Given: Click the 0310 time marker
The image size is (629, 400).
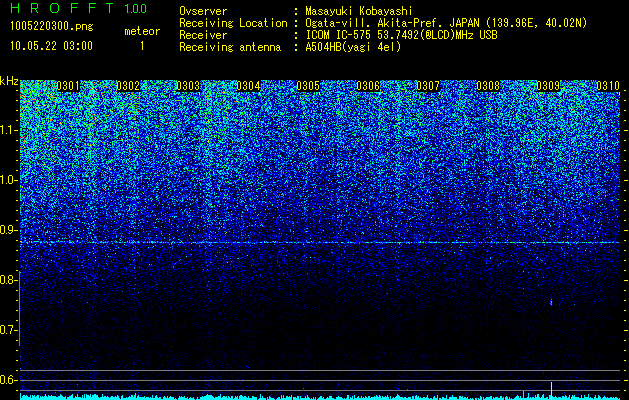Looking at the screenshot, I should pos(608,86).
